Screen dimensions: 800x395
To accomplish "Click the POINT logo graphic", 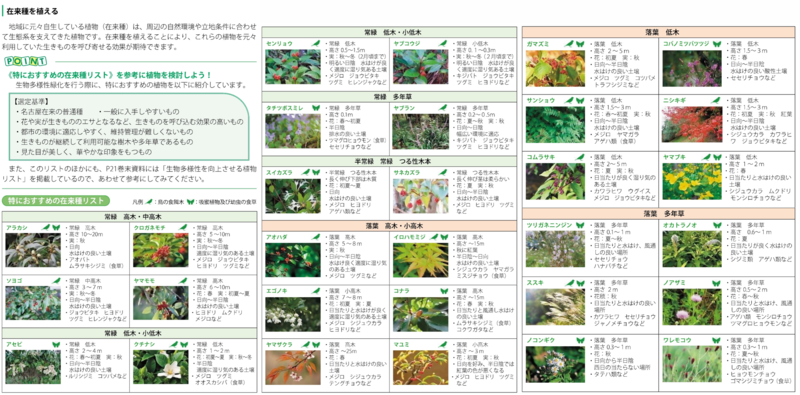I will [26, 62].
